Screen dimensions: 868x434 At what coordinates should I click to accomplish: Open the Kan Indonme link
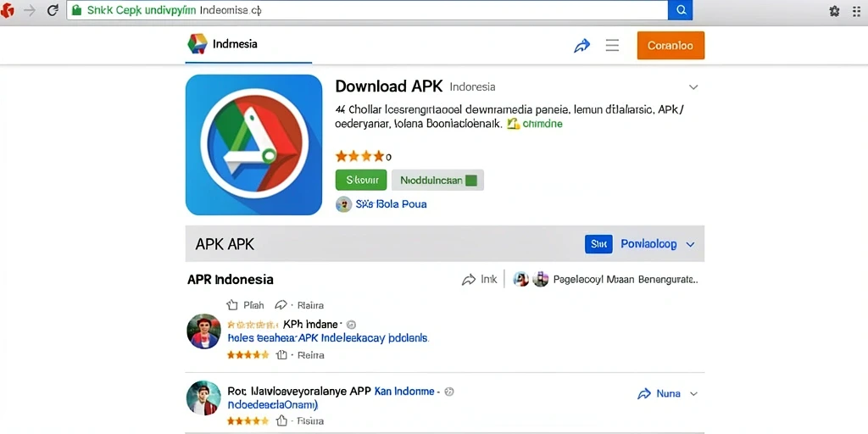pos(404,391)
